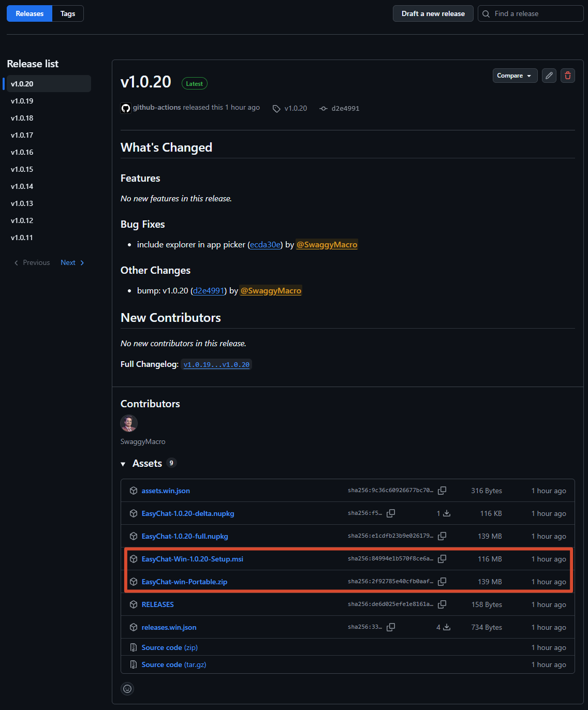Click zip file icon for Source code (zip)
Image resolution: width=588 pixels, height=710 pixels.
coord(134,647)
